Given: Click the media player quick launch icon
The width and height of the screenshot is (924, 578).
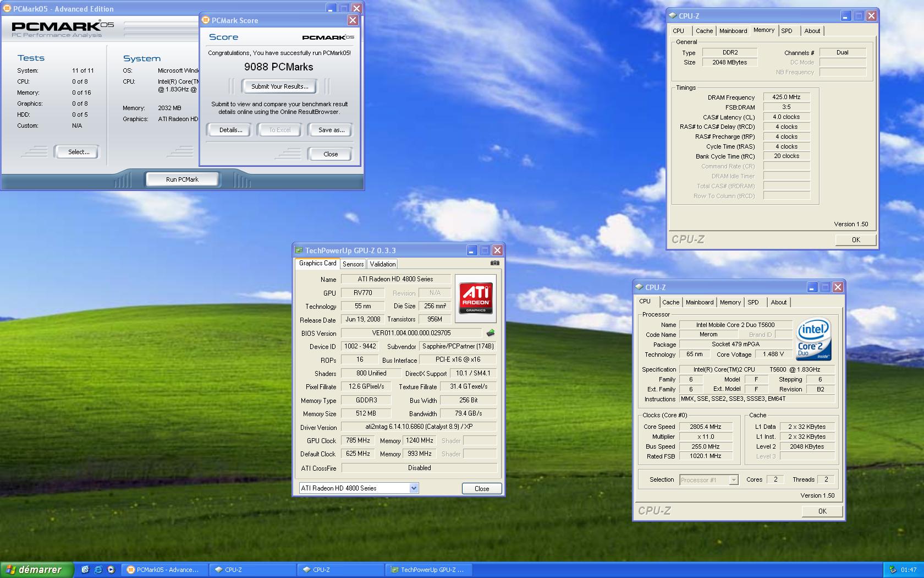Looking at the screenshot, I should click(111, 570).
